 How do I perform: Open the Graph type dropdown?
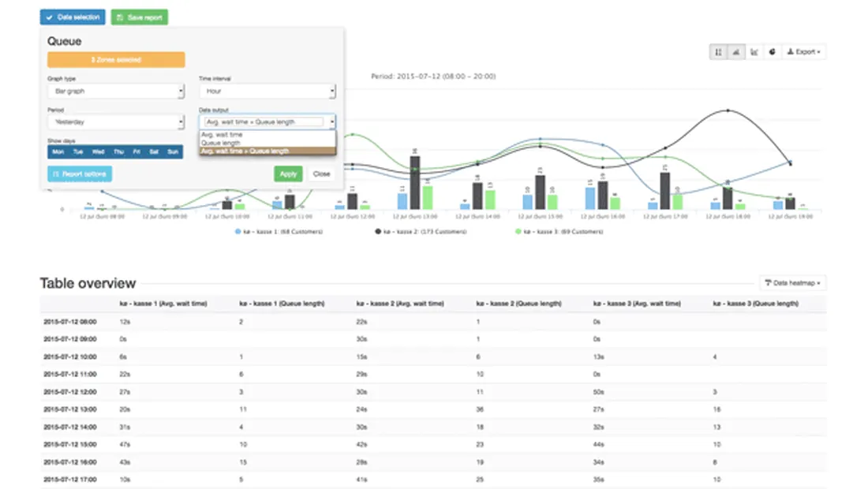click(x=116, y=91)
